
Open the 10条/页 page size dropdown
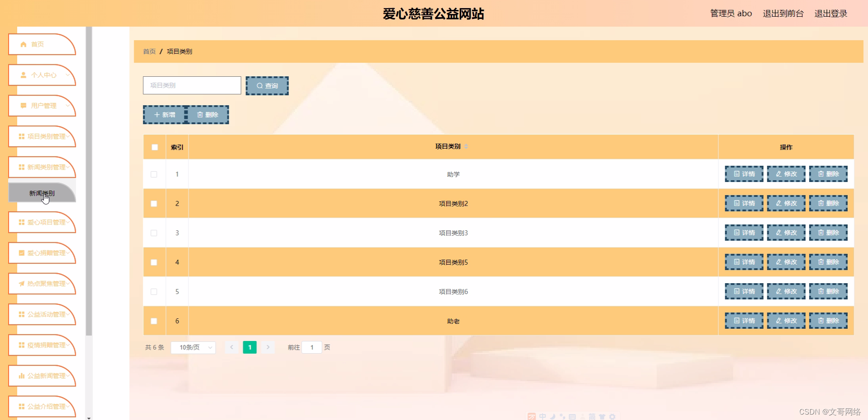pos(193,347)
